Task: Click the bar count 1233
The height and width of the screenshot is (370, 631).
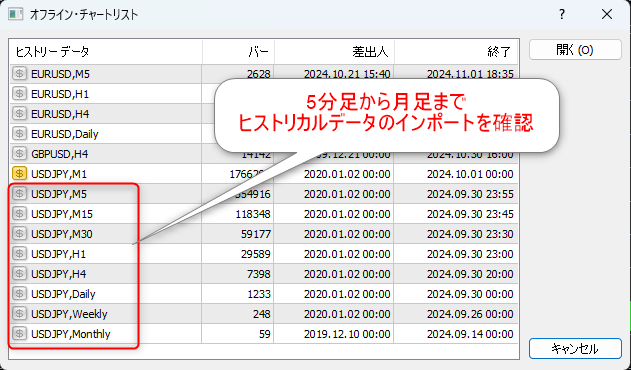Action: [258, 294]
